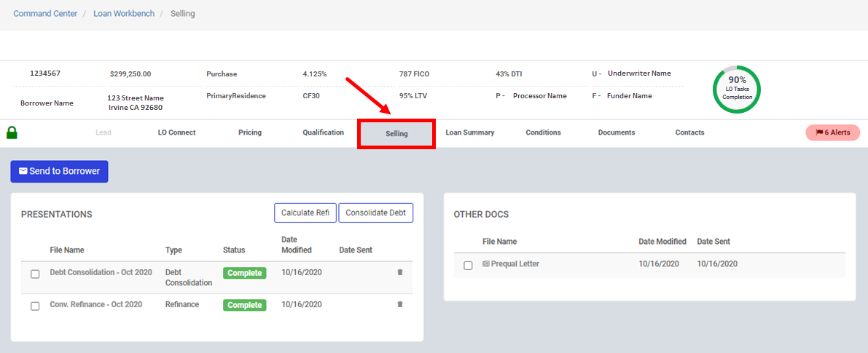Click the Purchase loan purpose text
The width and height of the screenshot is (868, 353).
pos(222,74)
